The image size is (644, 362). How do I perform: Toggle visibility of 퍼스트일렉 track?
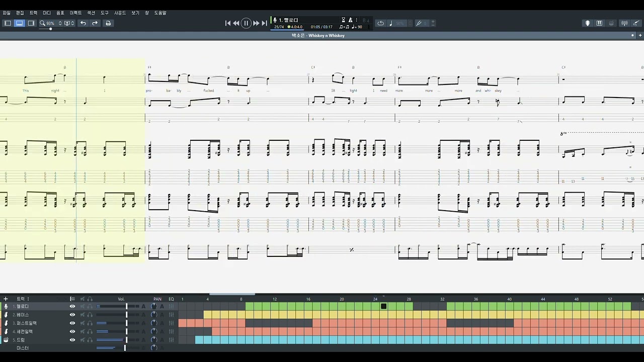click(72, 323)
